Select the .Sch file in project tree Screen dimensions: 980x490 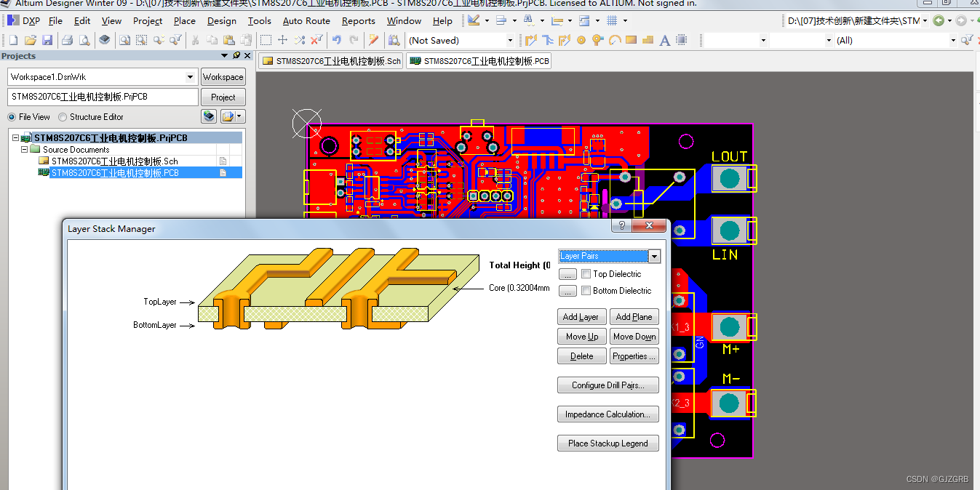(114, 161)
